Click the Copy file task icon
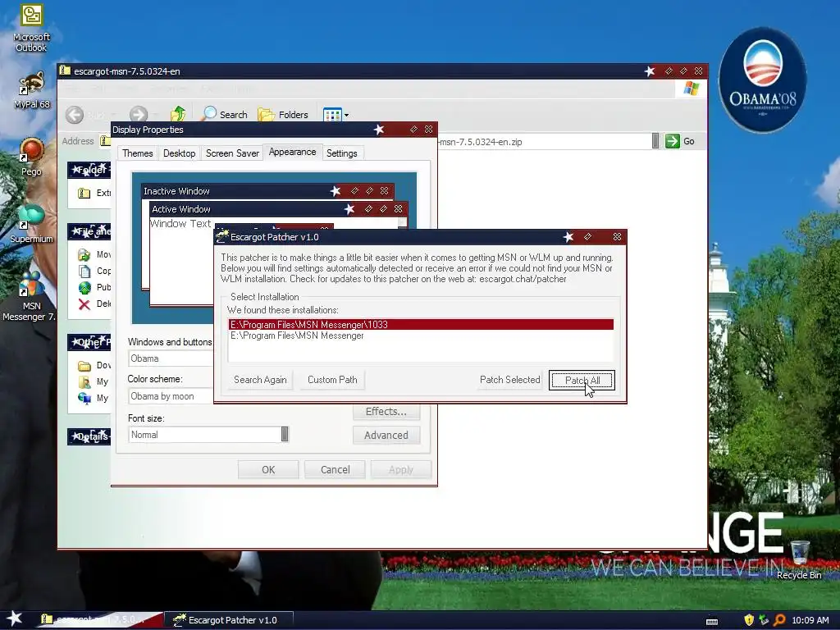Viewport: 840px width, 630px height. click(84, 271)
